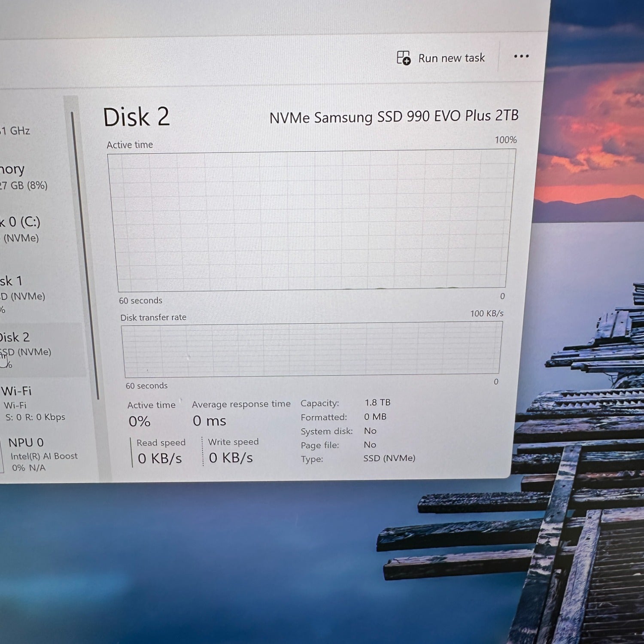644x644 pixels.
Task: Click inside the Disk transfer rate graph
Action: [x=312, y=349]
